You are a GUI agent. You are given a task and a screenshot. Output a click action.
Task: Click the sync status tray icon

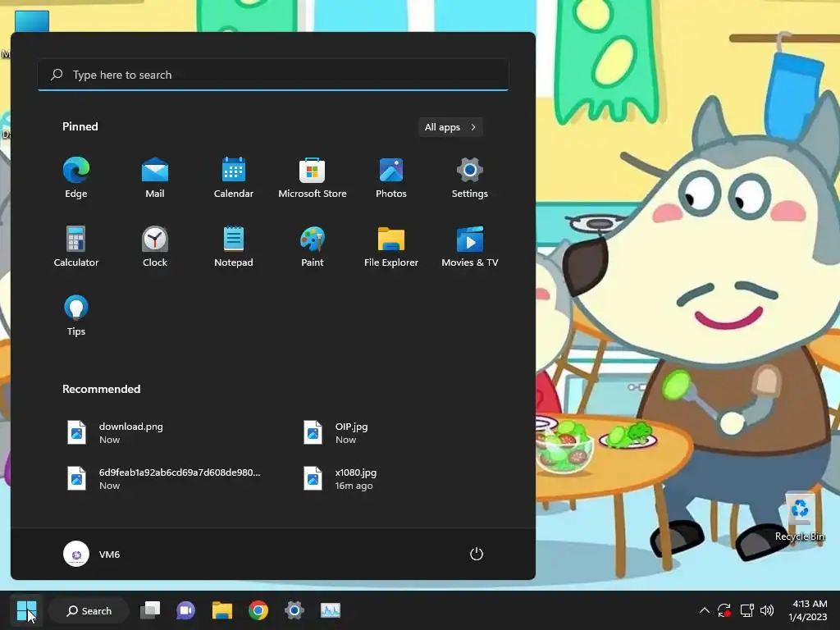tap(724, 610)
